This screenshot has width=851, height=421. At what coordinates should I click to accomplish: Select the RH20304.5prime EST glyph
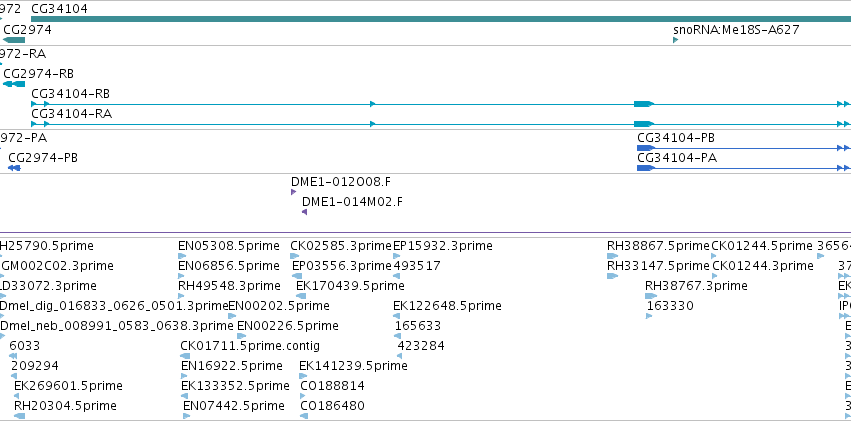20,416
